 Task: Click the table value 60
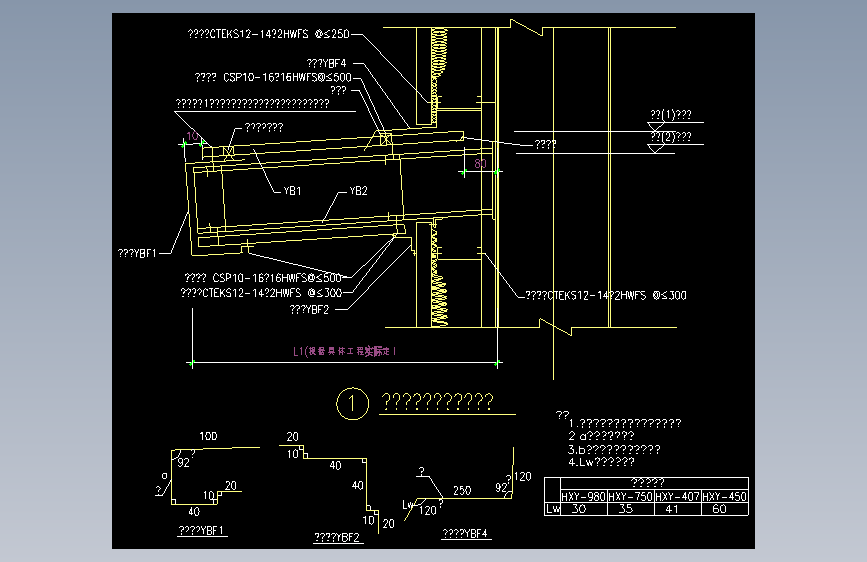coord(719,509)
